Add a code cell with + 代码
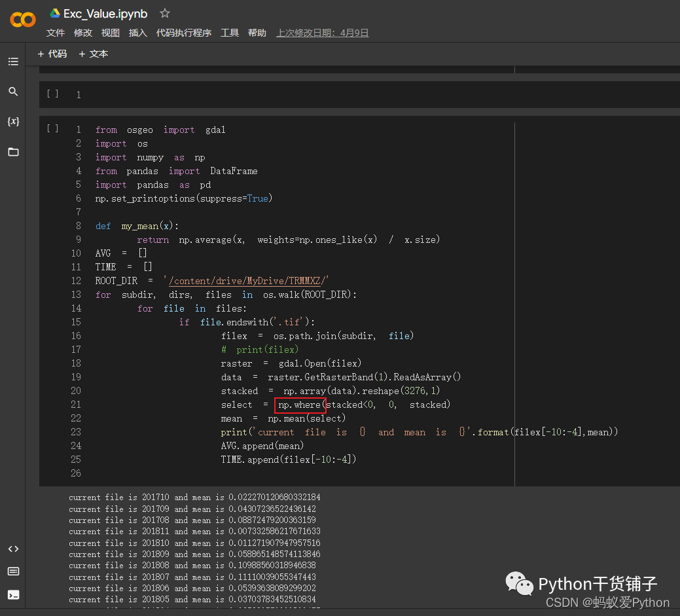Viewport: 680px width, 616px height. [52, 54]
